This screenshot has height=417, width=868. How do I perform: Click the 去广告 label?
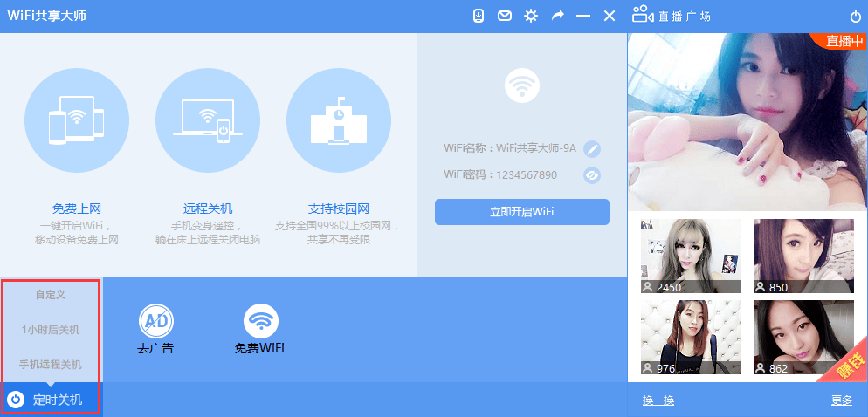tap(155, 348)
